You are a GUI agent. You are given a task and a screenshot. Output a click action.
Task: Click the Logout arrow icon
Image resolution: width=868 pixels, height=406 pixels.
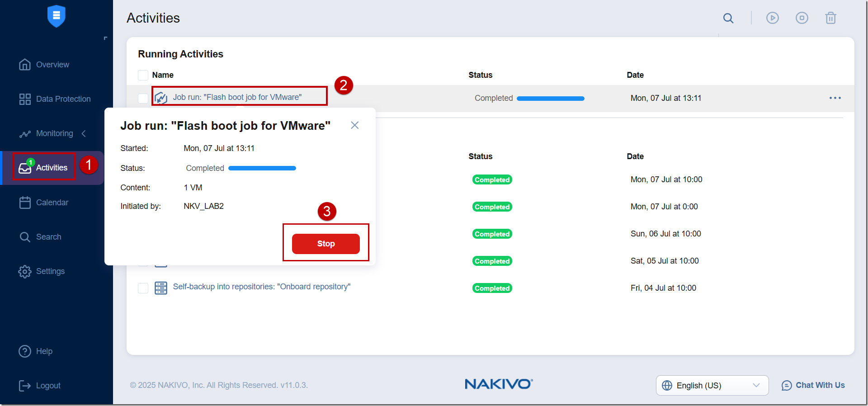pos(24,386)
